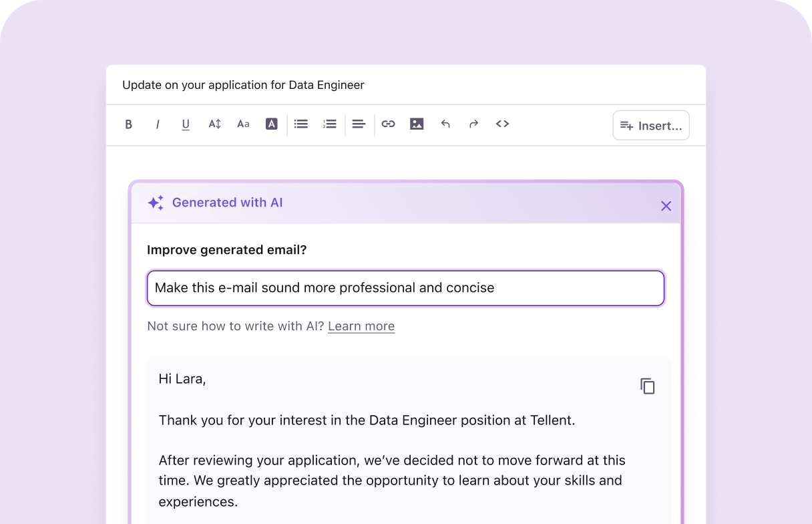
Task: Open the text color highlight option
Action: pos(271,124)
